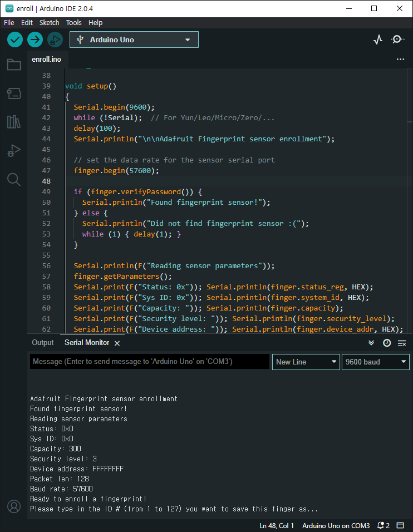Click 'Ready to enroll a fingerprint!' output line
Image resolution: width=413 pixels, height=532 pixels.
tap(88, 499)
